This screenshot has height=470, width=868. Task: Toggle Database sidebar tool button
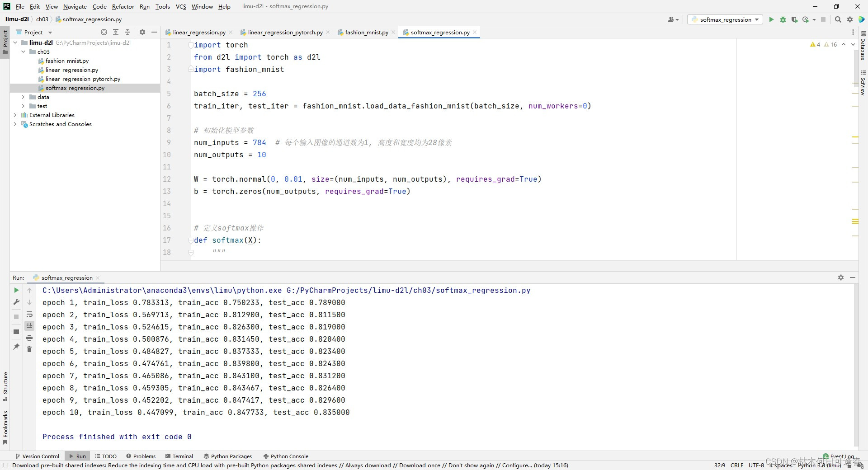[863, 46]
